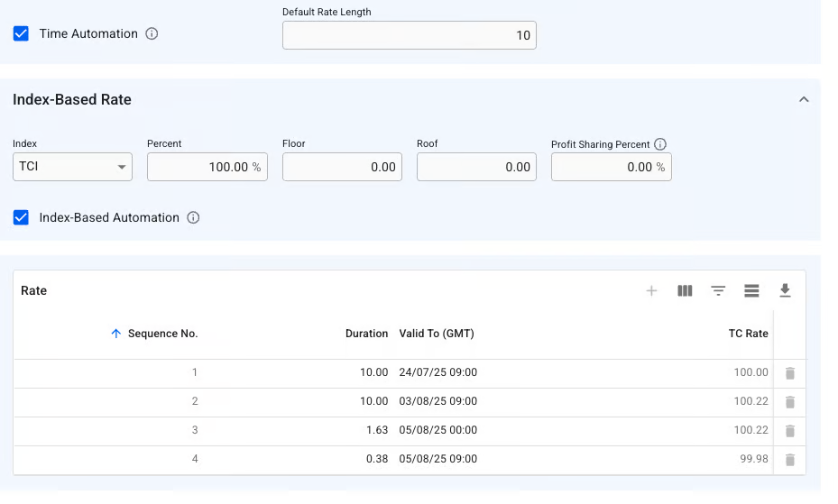Image resolution: width=838 pixels, height=504 pixels.
Task: Click the TC Rate column header
Action: [x=748, y=334]
